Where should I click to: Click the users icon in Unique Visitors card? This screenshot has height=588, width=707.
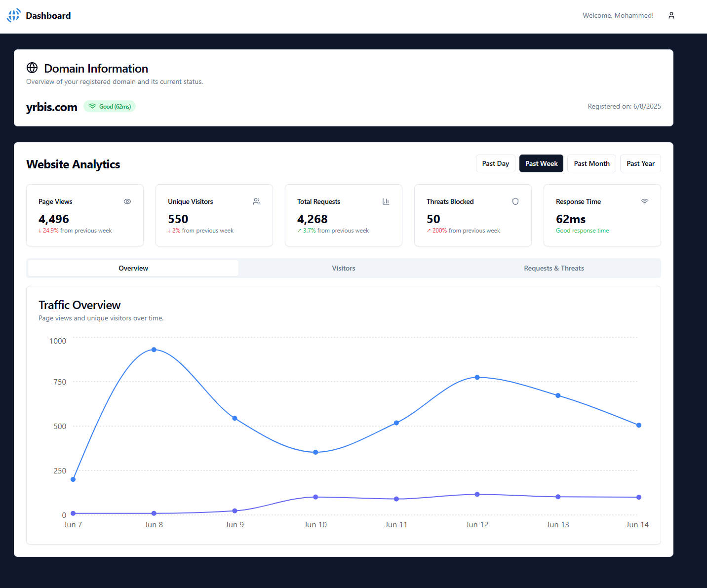tap(257, 201)
